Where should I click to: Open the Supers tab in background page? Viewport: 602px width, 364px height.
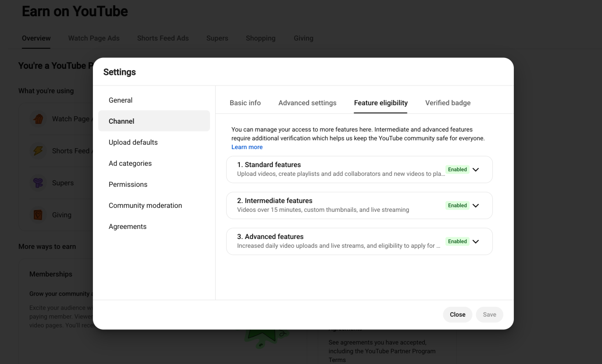point(217,38)
